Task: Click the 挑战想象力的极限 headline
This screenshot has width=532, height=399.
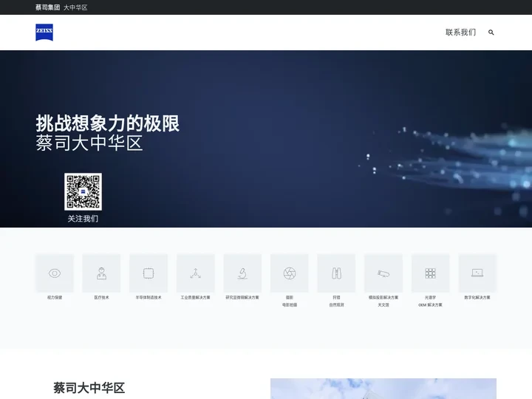Action: click(x=108, y=123)
